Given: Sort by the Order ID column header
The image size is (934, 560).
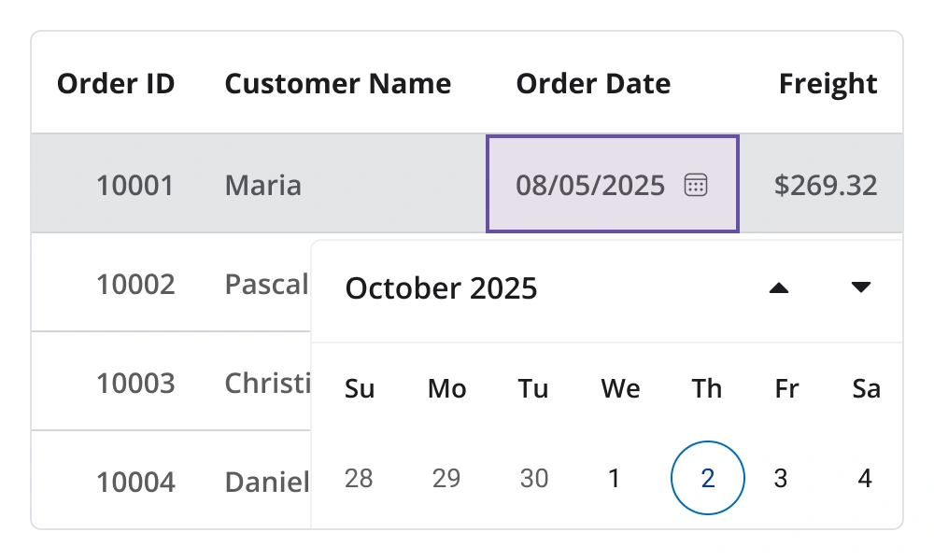Looking at the screenshot, I should point(116,83).
